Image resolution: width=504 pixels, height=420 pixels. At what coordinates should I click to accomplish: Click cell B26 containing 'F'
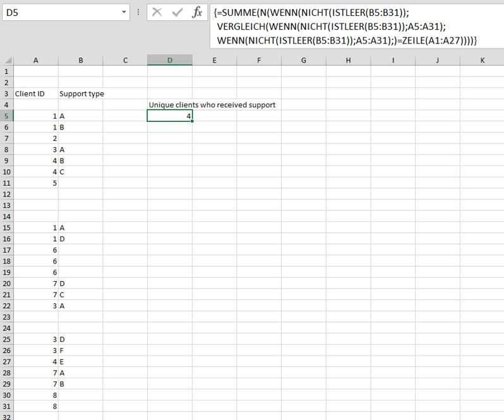(81, 351)
